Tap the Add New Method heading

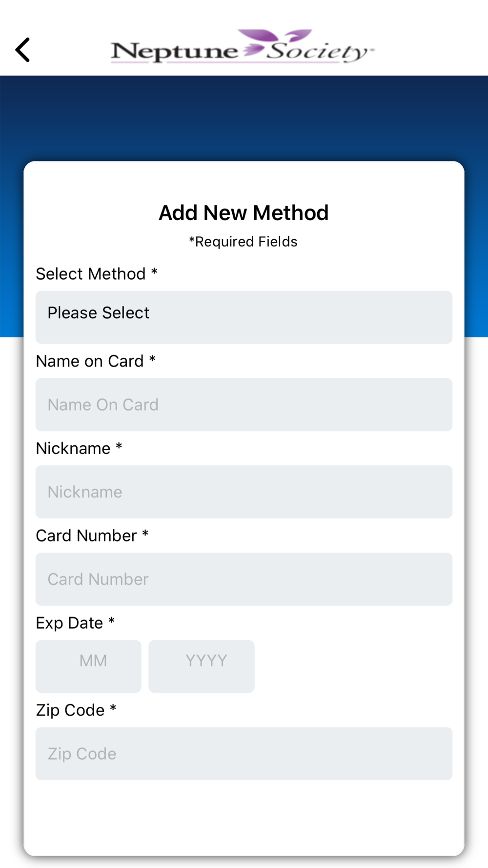pos(244,213)
